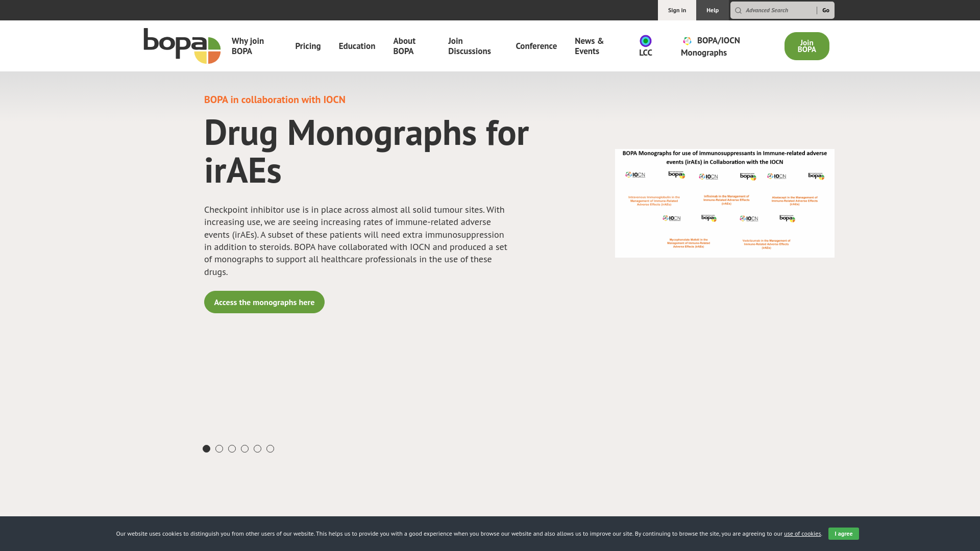This screenshot has width=980, height=551.
Task: Click the Go search button
Action: point(826,10)
